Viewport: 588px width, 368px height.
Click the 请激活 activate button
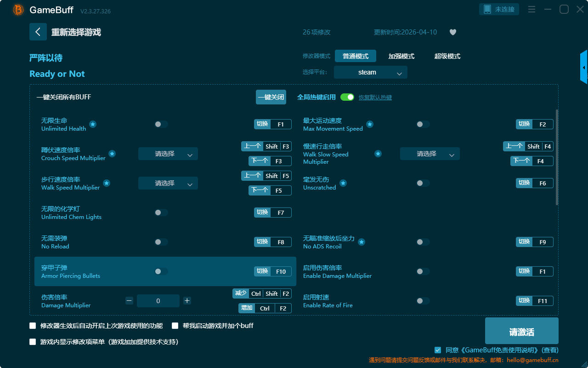[521, 332]
